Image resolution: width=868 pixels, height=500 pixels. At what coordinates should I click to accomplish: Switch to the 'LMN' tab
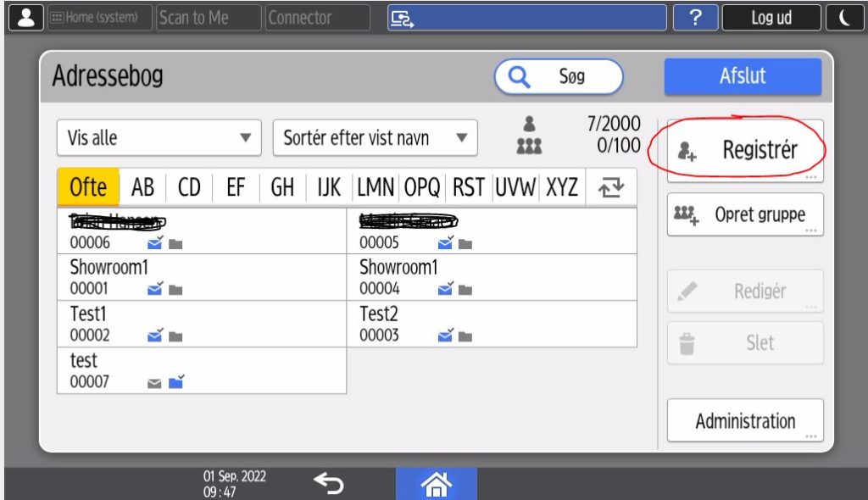click(x=376, y=187)
